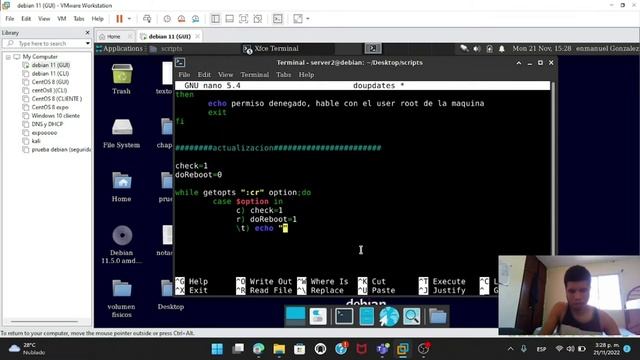
Task: Click the library search field
Action: click(46, 43)
